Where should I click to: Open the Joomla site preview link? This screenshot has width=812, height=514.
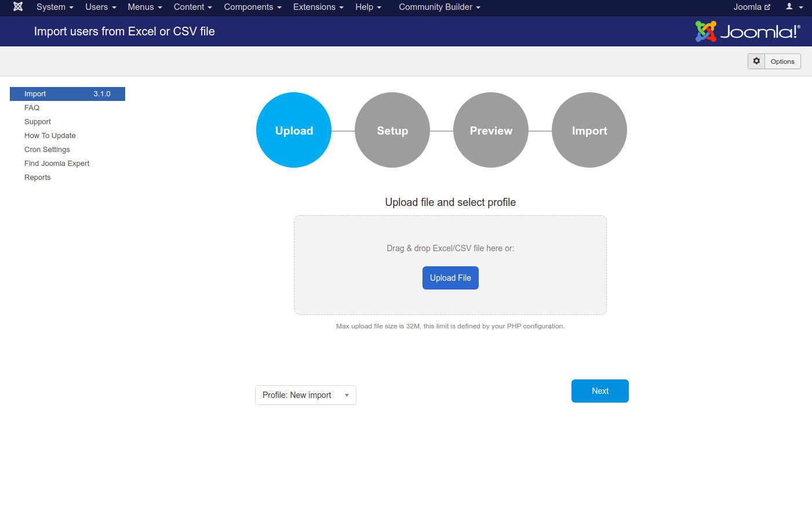pyautogui.click(x=751, y=7)
